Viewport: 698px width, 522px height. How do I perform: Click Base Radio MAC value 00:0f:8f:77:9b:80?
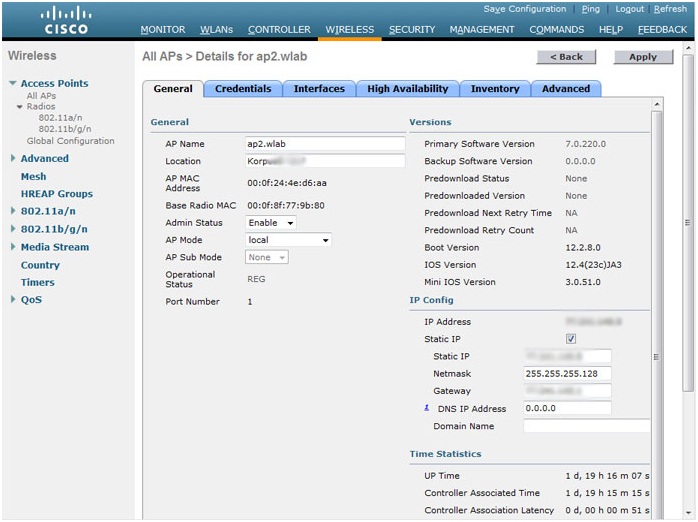tap(286, 206)
